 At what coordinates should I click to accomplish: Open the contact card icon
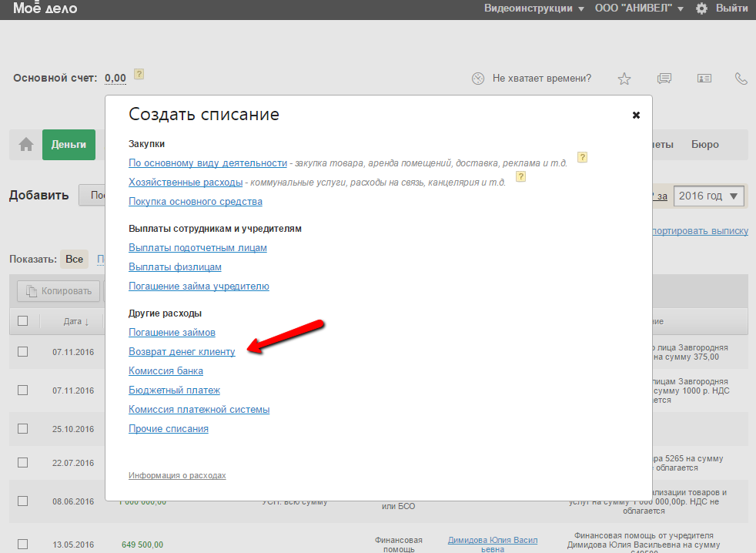pyautogui.click(x=704, y=78)
